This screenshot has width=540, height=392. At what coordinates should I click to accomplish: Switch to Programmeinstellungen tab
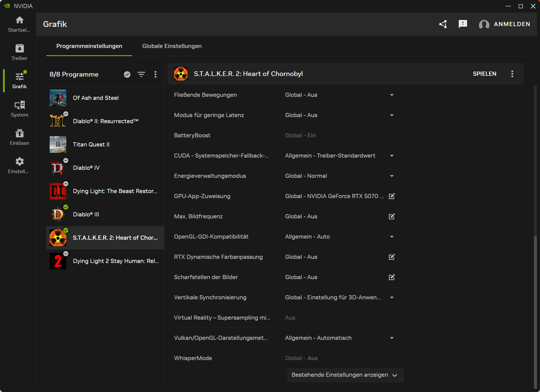point(89,46)
